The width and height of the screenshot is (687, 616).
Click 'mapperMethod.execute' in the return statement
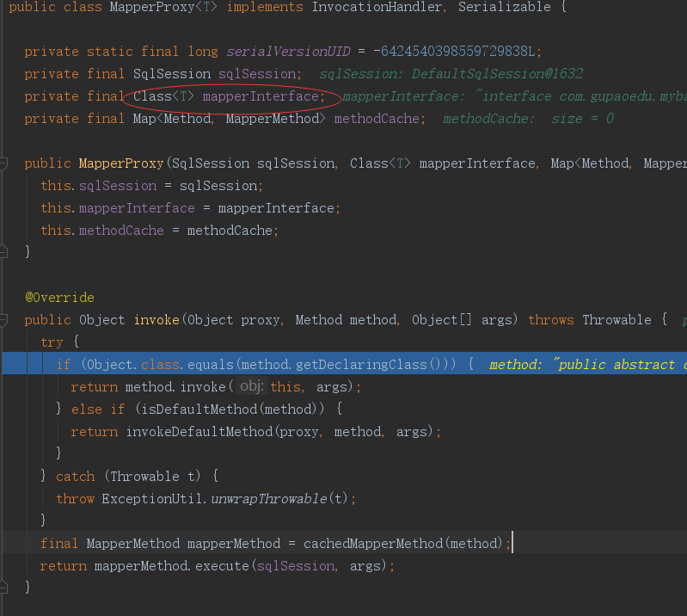coord(171,566)
